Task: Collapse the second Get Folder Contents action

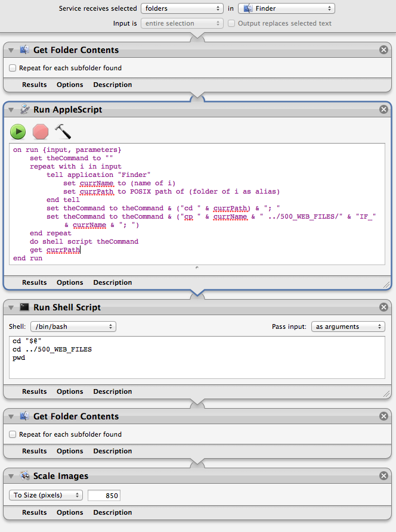Action: click(11, 416)
